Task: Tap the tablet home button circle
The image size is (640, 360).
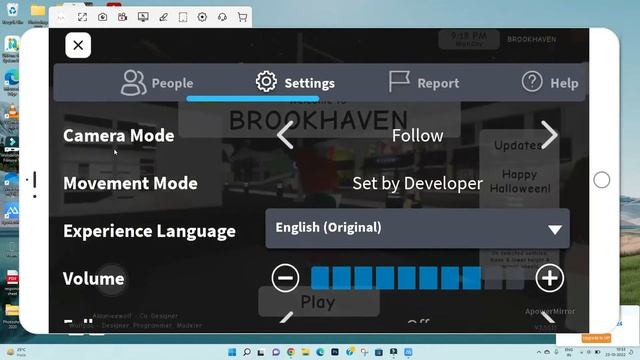Action: coord(602,180)
